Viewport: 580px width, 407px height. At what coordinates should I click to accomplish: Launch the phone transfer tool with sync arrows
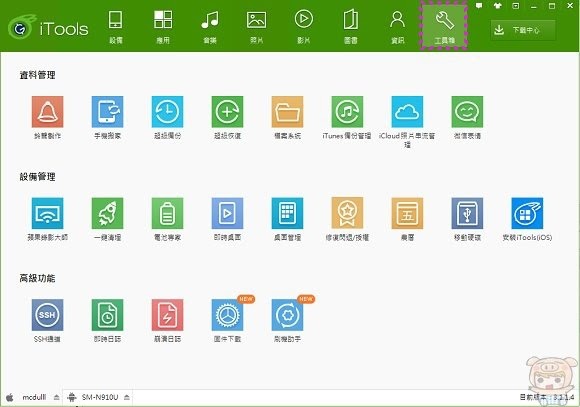pyautogui.click(x=107, y=112)
